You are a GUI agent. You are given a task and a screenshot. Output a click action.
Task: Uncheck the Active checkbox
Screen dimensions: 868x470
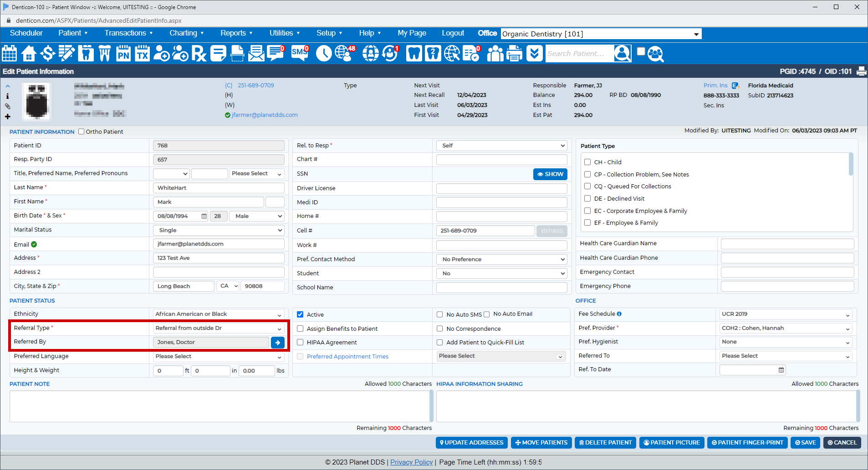300,314
